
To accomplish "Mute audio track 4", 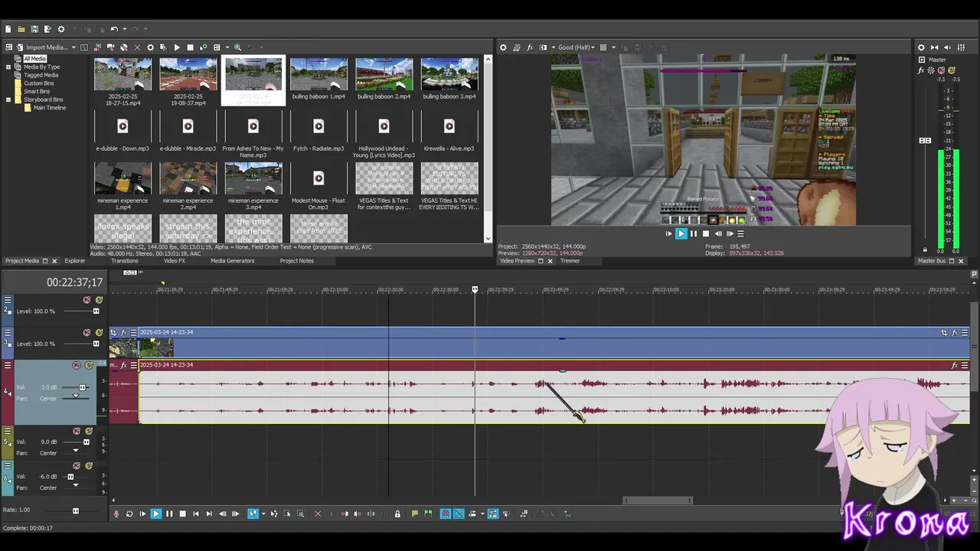I will tap(77, 365).
